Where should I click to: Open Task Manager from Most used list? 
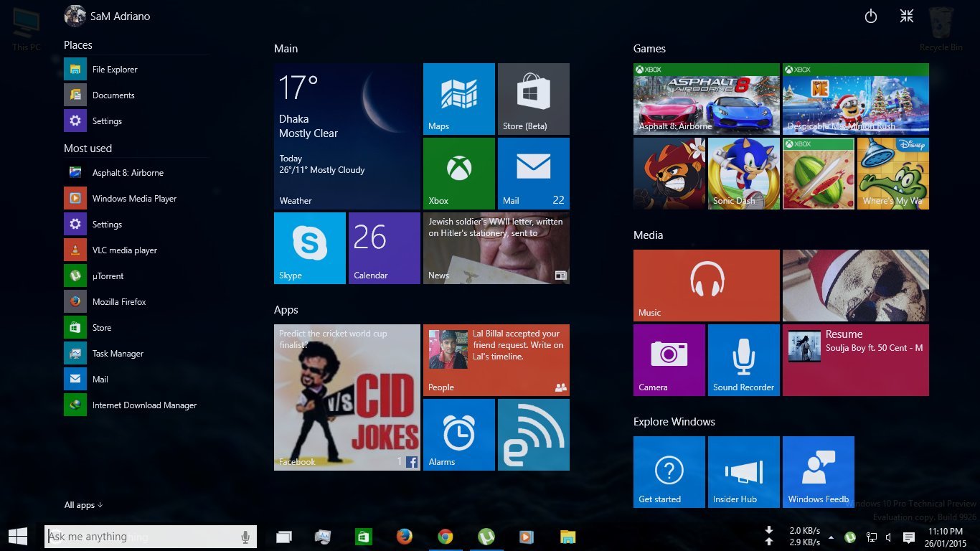coord(136,354)
